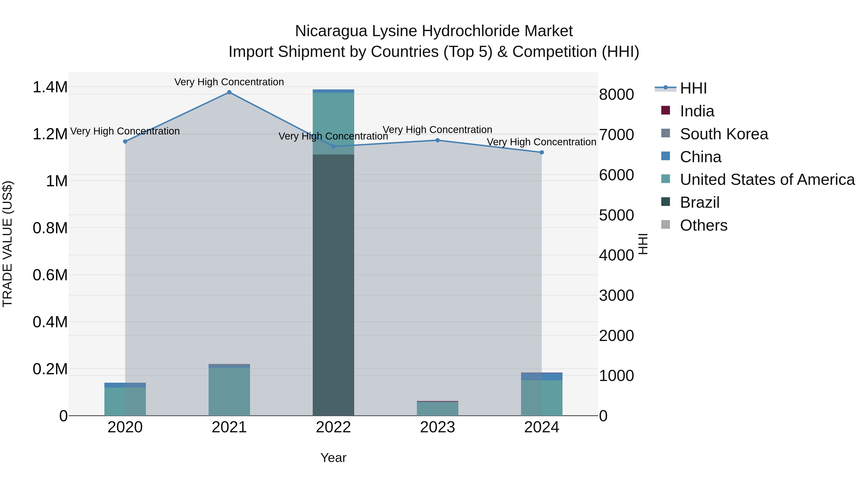Click the 2022 x-axis label
This screenshot has width=868, height=488.
point(334,428)
